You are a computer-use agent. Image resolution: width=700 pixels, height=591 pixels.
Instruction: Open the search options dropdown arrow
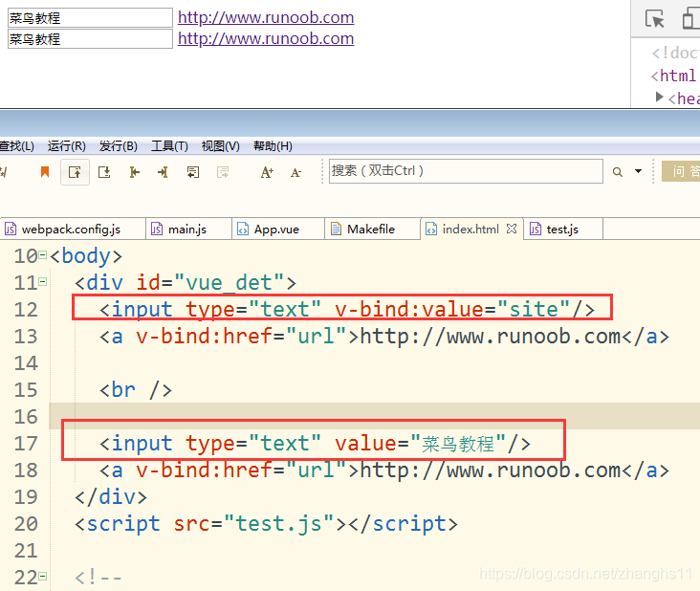(639, 171)
